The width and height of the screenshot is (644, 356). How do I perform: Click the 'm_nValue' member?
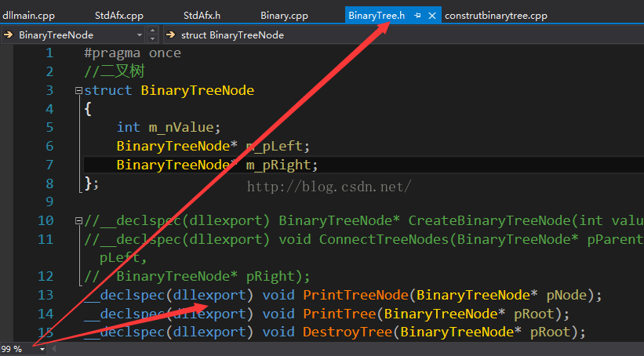click(181, 128)
